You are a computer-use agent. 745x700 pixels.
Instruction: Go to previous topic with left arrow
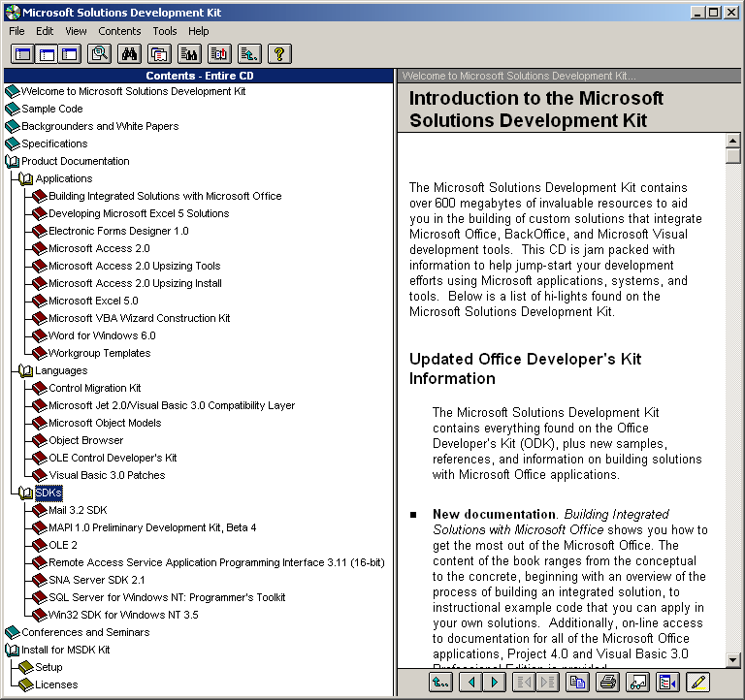click(470, 683)
